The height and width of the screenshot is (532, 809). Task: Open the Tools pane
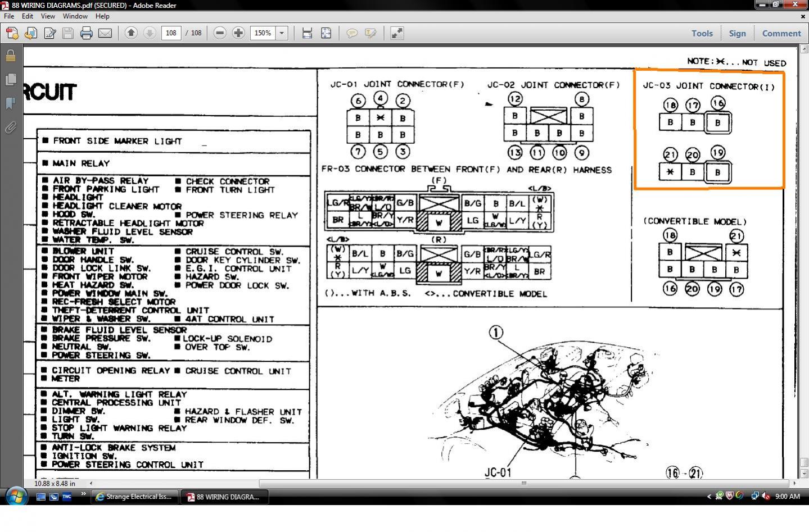pos(702,33)
